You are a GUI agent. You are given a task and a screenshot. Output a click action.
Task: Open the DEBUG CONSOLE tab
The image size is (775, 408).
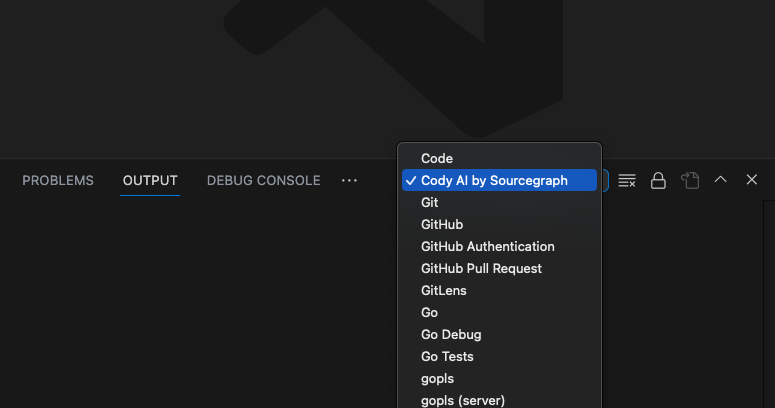(263, 181)
